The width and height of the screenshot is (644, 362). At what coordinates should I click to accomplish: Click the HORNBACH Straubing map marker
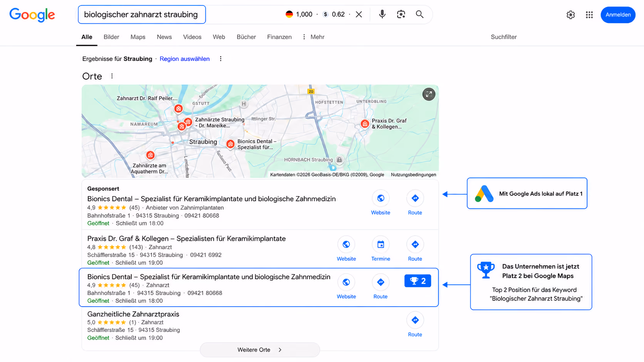pyautogui.click(x=339, y=160)
